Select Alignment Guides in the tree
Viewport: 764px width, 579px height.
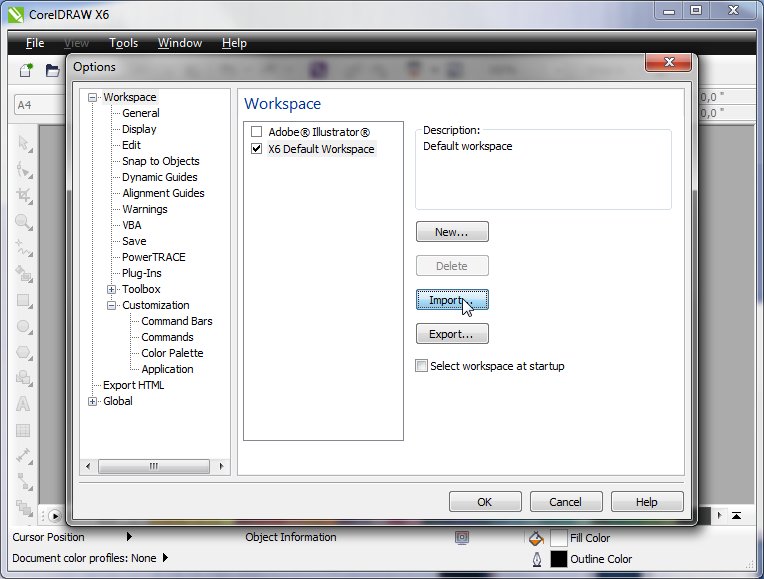[163, 193]
